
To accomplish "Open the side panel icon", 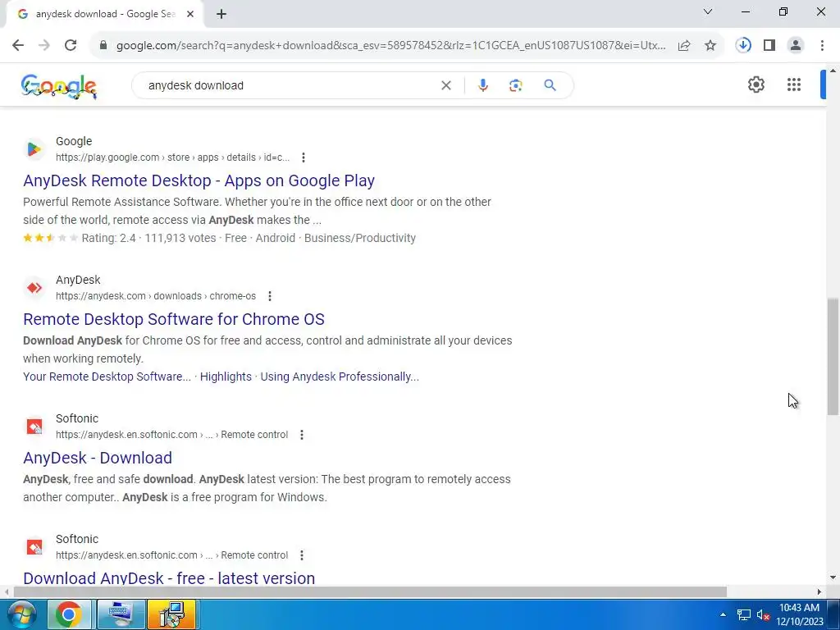I will click(769, 46).
